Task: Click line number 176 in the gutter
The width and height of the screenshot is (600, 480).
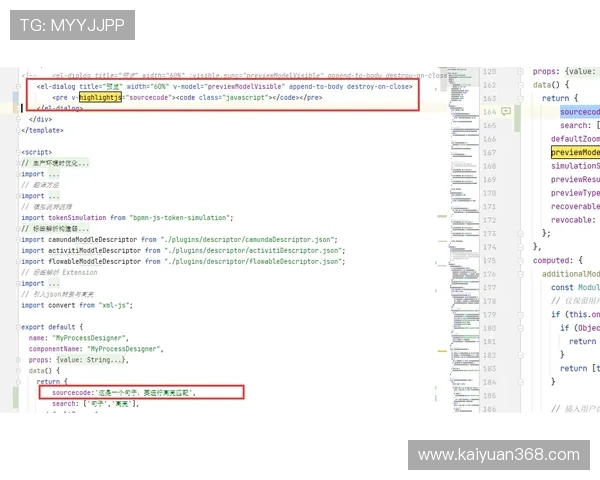Action: tap(488, 272)
